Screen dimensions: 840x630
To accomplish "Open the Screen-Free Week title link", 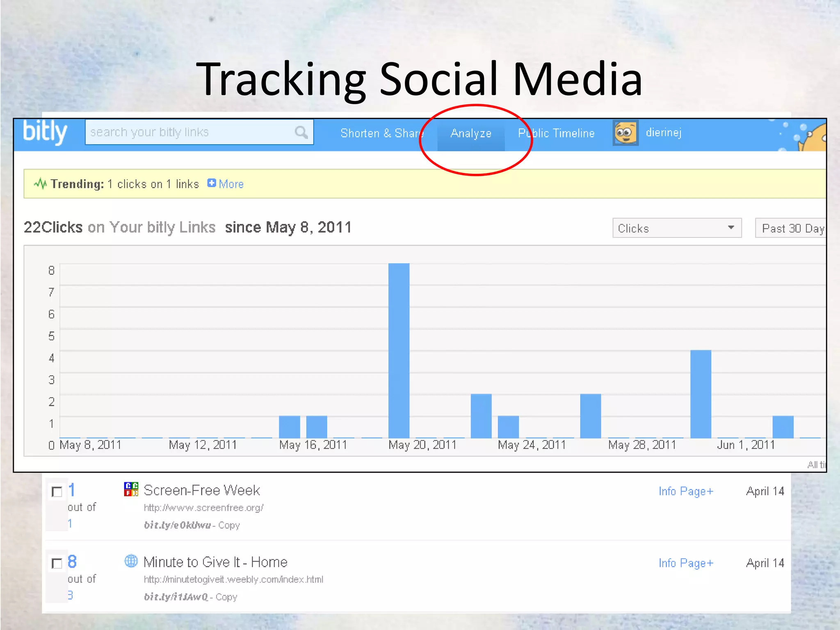I will coord(202,490).
